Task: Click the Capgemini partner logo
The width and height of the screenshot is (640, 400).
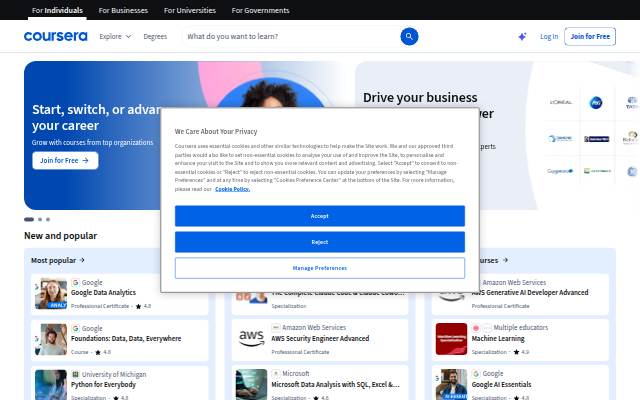Action: [x=560, y=171]
